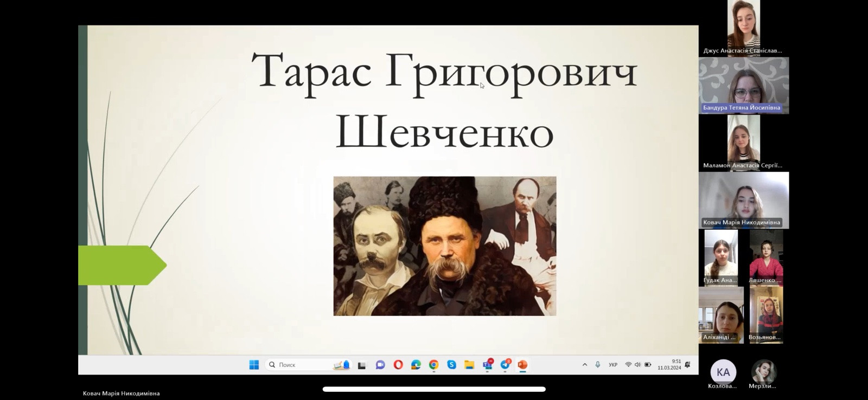Click the Шевченко portrait image on slide

coord(445,246)
